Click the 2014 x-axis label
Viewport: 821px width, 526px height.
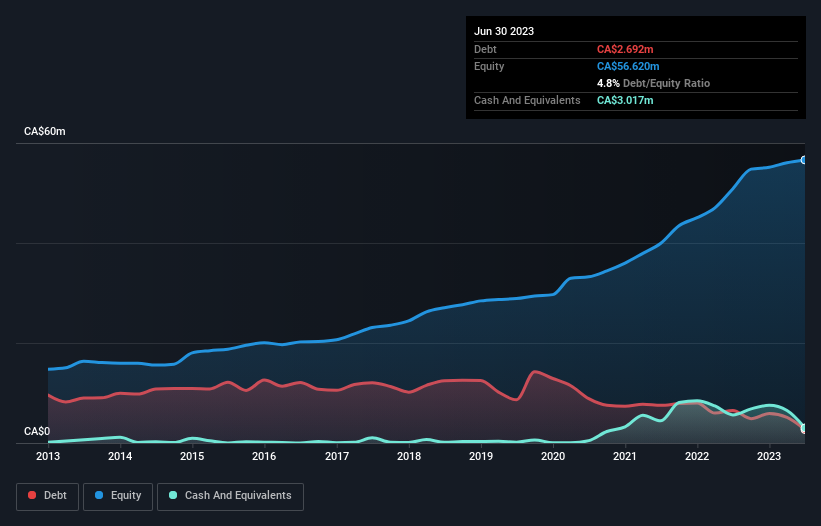[x=120, y=456]
